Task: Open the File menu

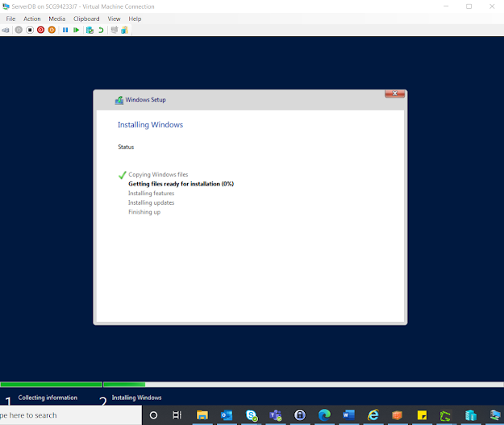Action: click(x=10, y=19)
